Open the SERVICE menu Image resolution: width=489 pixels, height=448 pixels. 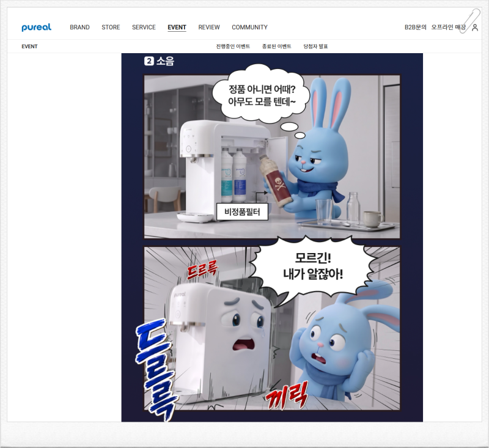pos(144,28)
